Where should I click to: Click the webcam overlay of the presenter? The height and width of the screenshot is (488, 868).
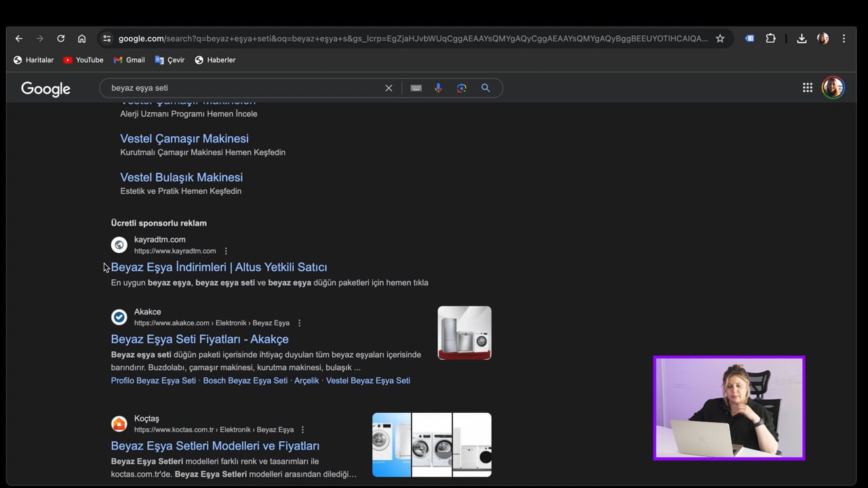[729, 408]
